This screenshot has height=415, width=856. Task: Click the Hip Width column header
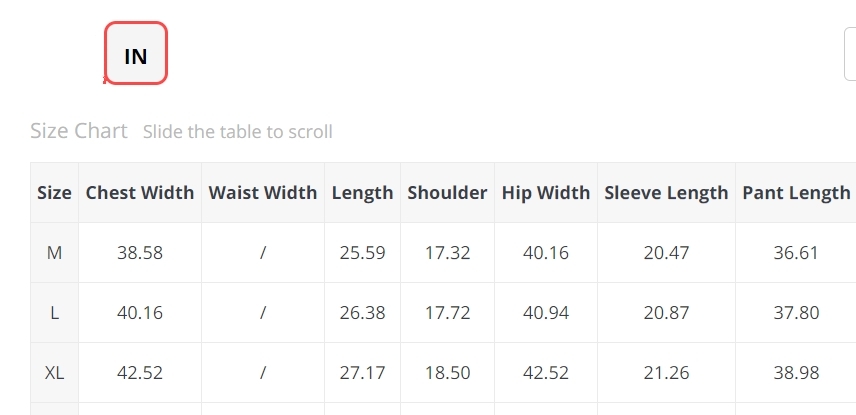point(546,192)
